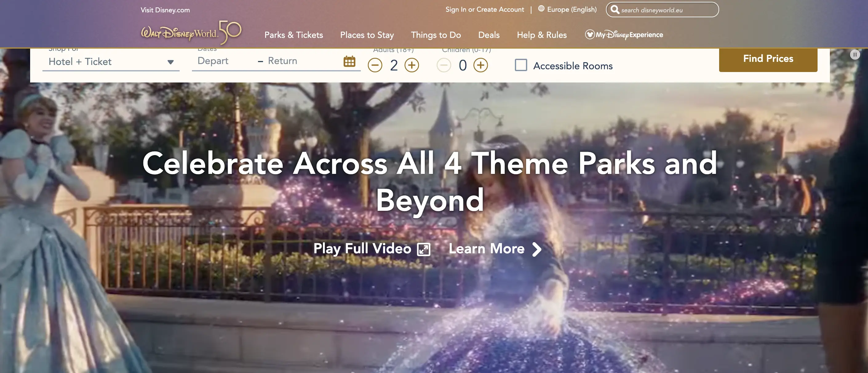This screenshot has height=373, width=868.
Task: Click the search magnifier icon
Action: pyautogui.click(x=615, y=10)
